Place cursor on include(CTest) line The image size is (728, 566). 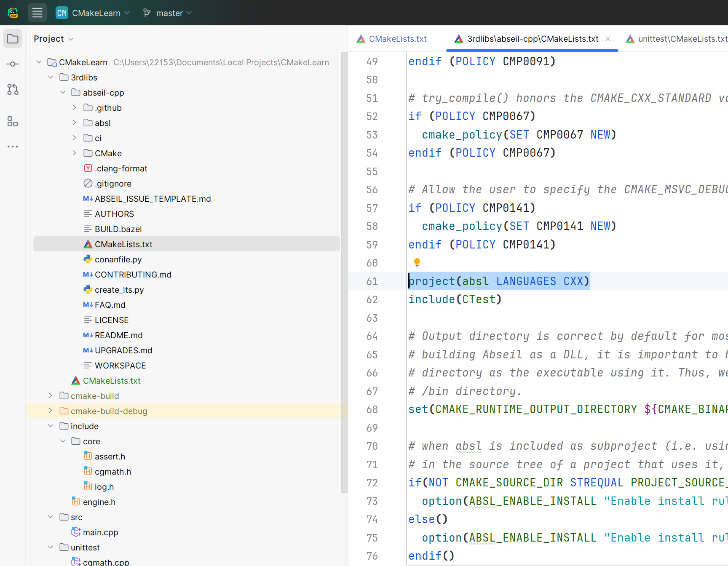455,299
